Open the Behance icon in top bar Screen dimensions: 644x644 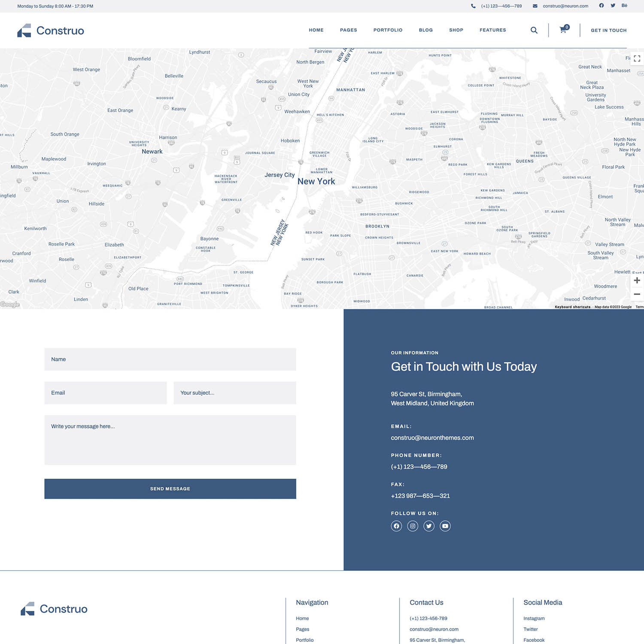point(624,6)
